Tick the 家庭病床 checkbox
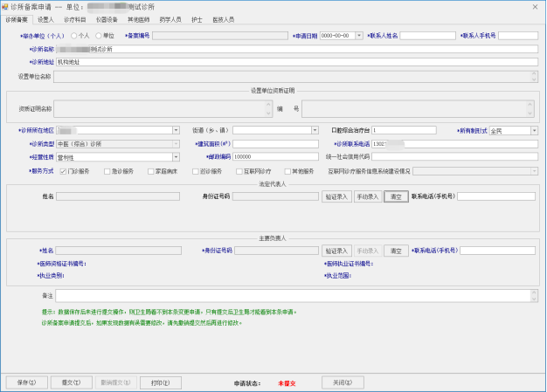 coord(150,171)
